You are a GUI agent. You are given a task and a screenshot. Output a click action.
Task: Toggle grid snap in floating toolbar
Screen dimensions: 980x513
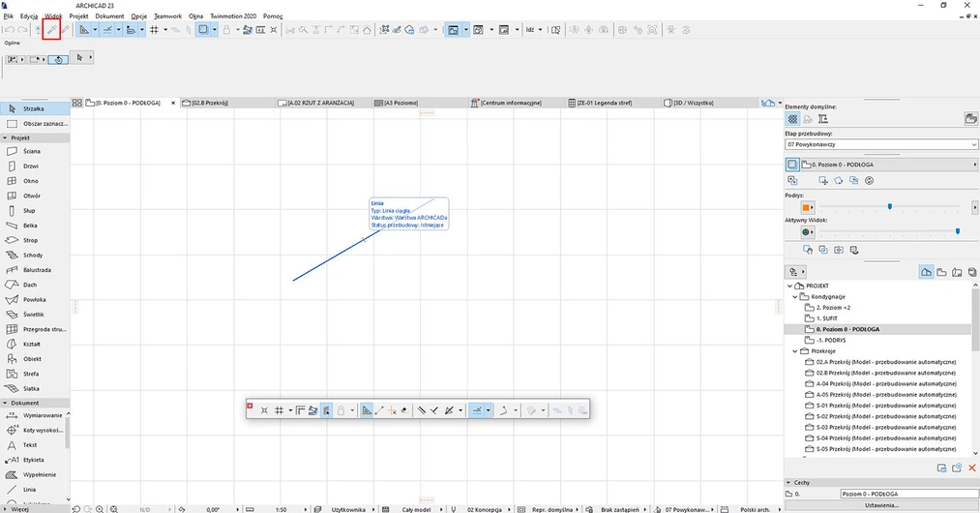pyautogui.click(x=279, y=410)
